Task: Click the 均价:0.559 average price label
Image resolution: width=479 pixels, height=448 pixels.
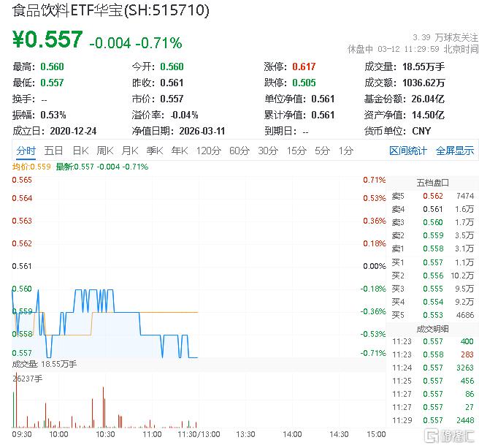Action: pyautogui.click(x=31, y=167)
